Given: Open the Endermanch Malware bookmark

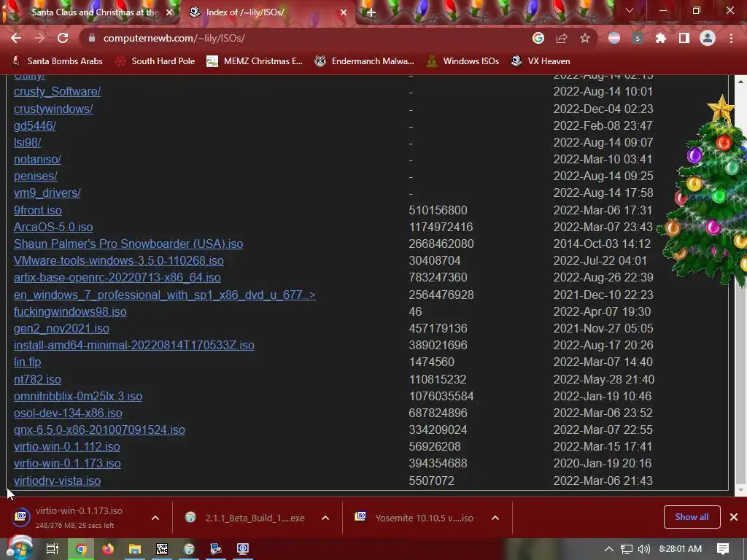Looking at the screenshot, I should (365, 61).
